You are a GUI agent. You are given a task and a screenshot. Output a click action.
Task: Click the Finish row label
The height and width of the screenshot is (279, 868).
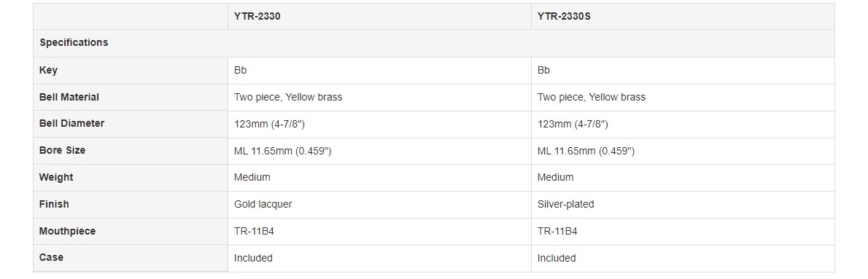tap(54, 204)
